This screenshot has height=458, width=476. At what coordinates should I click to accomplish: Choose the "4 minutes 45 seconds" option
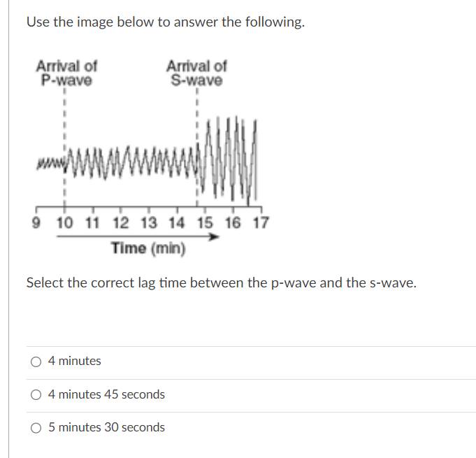[36, 394]
